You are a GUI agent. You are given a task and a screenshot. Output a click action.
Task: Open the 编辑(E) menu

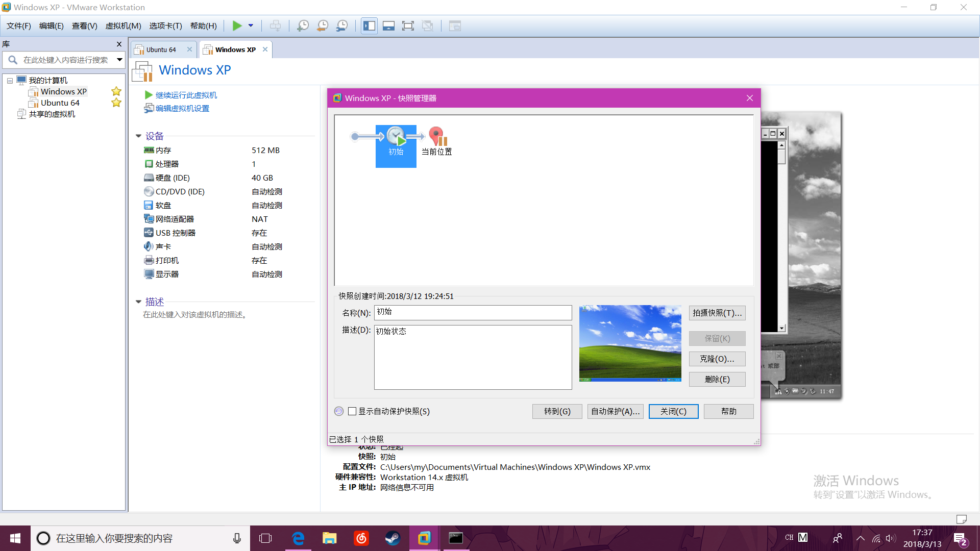tap(52, 26)
